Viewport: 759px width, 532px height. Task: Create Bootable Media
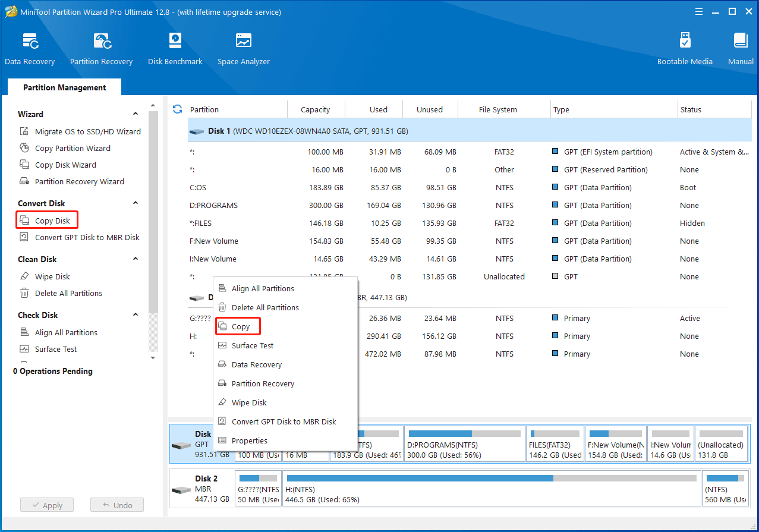click(x=685, y=49)
